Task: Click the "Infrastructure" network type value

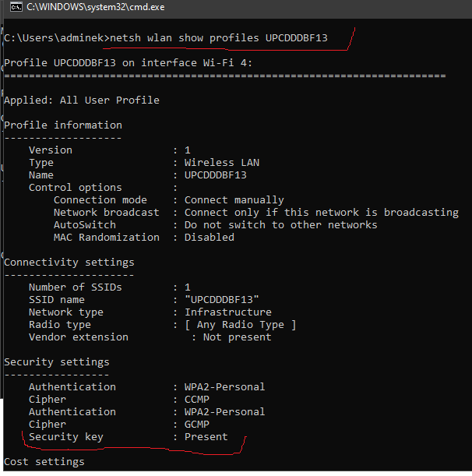Action: pyautogui.click(x=227, y=312)
